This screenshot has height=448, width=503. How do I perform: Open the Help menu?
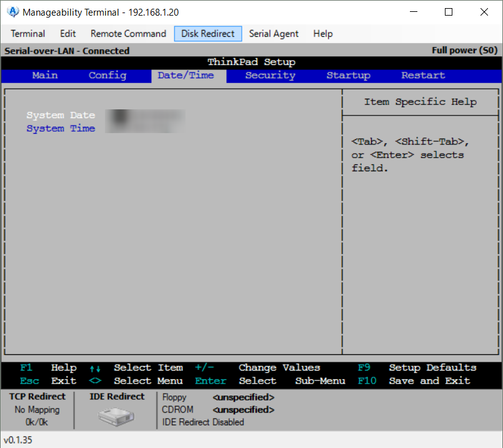(x=323, y=34)
